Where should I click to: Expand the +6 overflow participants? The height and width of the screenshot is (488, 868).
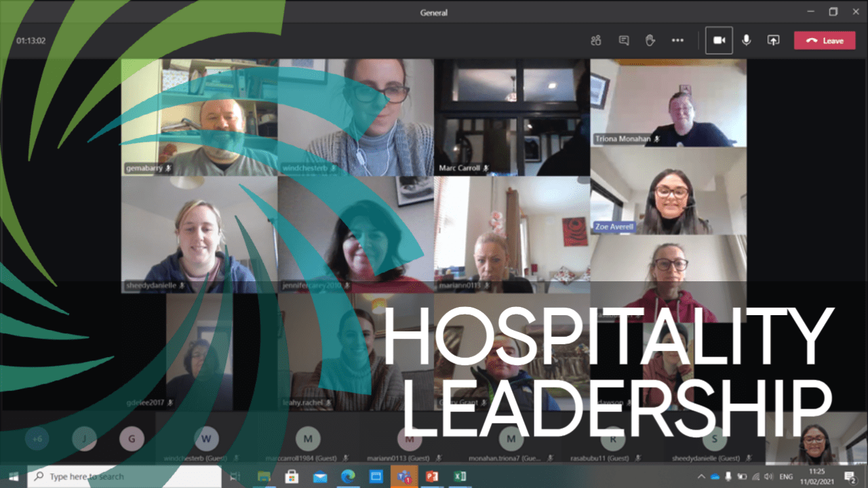(x=37, y=439)
